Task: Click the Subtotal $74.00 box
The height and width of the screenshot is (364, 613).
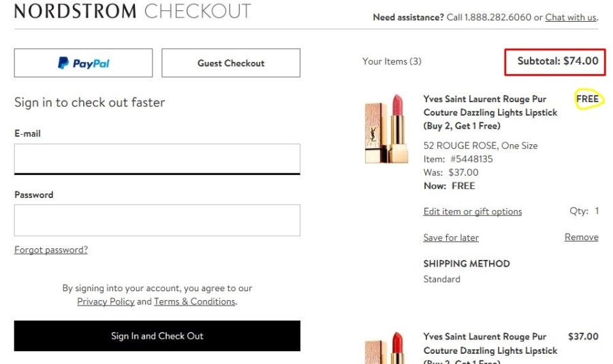Action: click(x=554, y=61)
